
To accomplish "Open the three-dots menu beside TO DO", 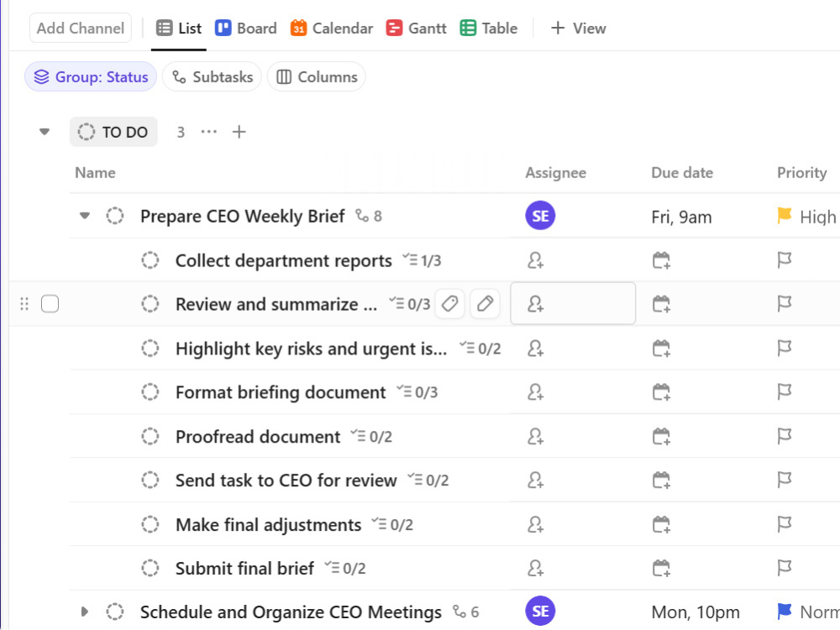I will click(209, 132).
